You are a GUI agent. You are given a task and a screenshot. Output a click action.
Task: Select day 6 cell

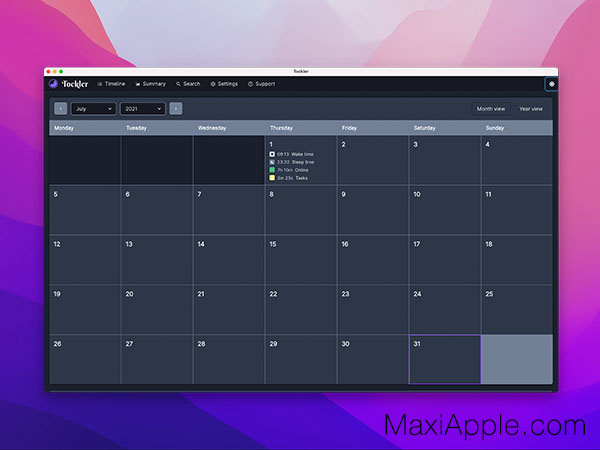point(157,210)
